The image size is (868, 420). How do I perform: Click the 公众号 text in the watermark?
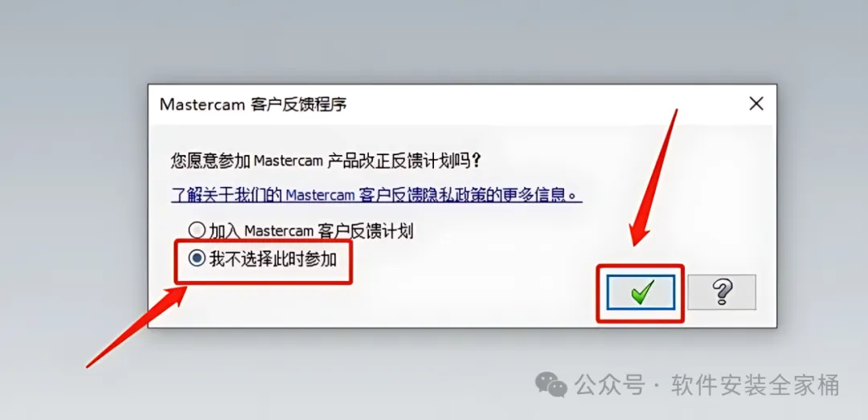[609, 385]
